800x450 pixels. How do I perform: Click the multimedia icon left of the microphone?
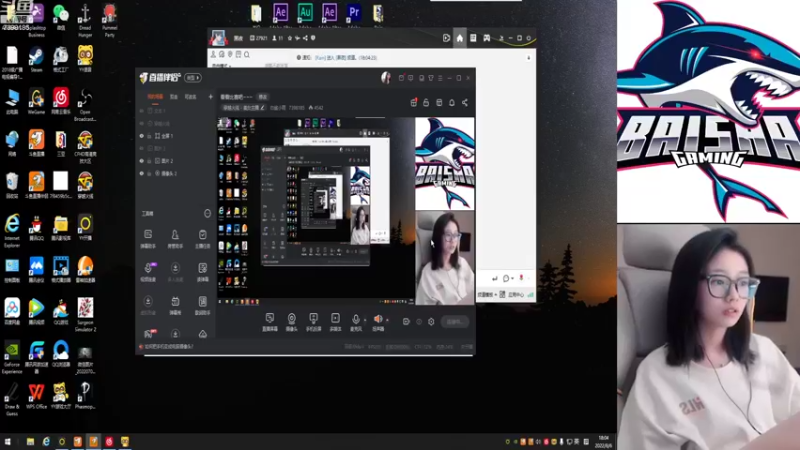tap(335, 318)
